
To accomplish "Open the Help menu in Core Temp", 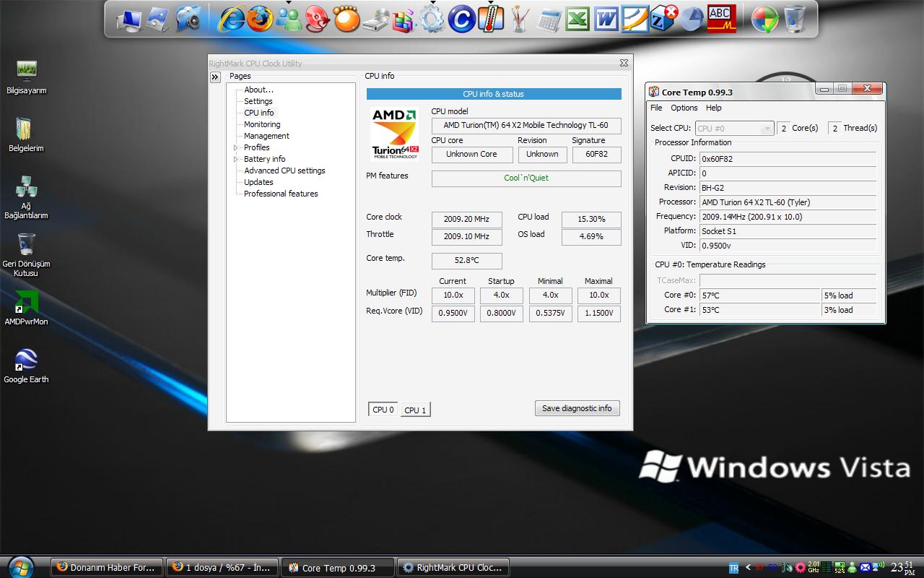I will (x=714, y=108).
